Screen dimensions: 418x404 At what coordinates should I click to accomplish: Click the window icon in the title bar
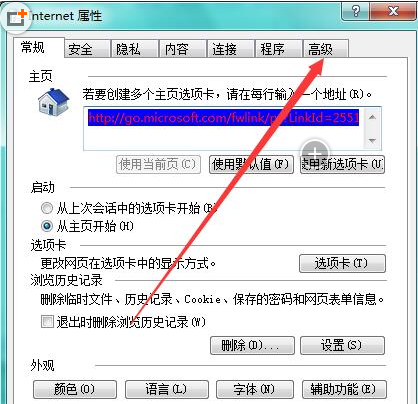[16, 19]
